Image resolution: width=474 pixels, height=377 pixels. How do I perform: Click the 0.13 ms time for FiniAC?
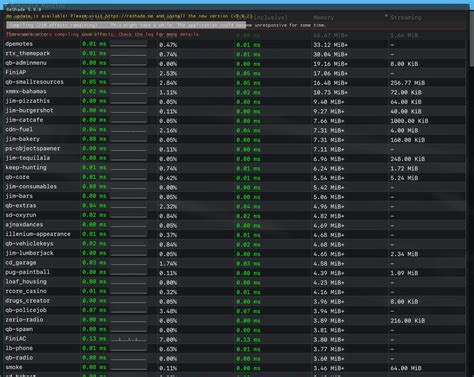point(94,339)
